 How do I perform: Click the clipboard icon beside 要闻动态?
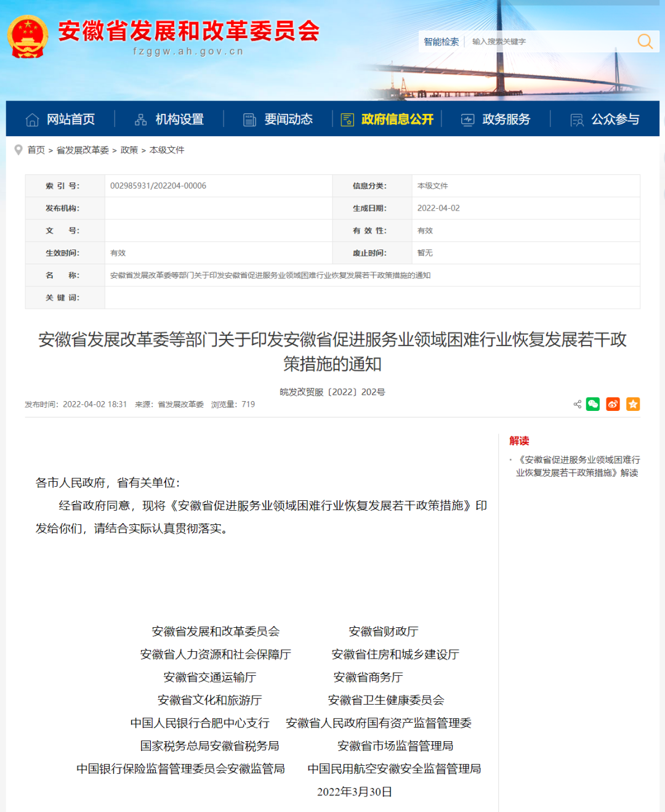coord(249,119)
